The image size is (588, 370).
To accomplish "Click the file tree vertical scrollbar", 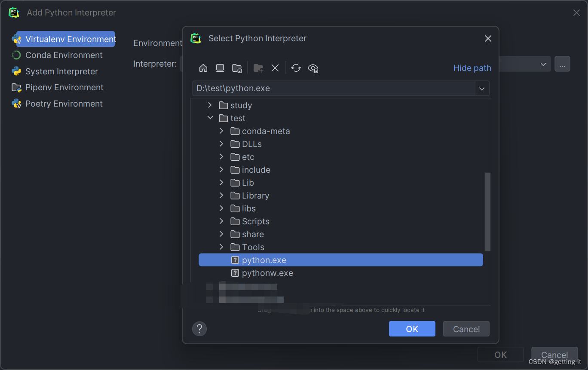I will click(x=487, y=211).
